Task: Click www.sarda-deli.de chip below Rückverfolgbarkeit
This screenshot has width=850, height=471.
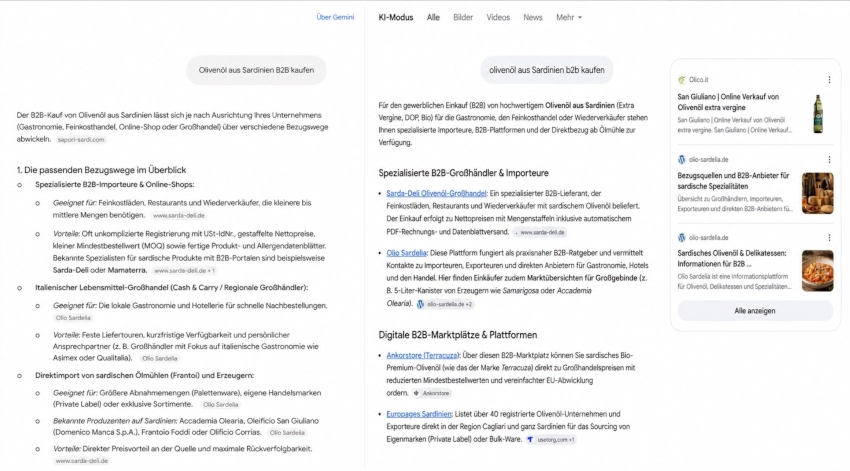Action: coord(82,461)
